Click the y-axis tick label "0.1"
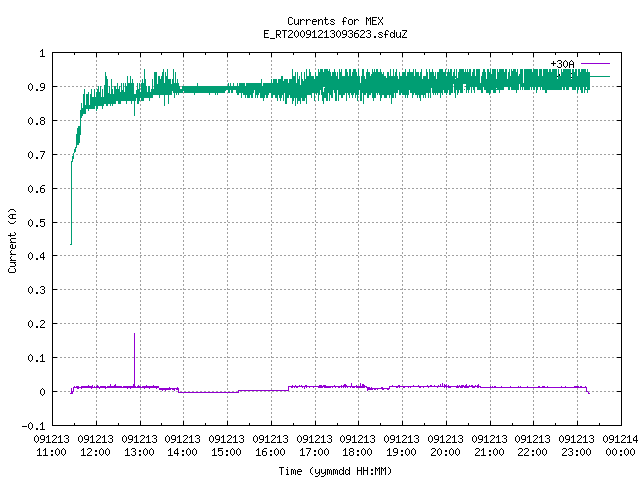640x480 pixels. point(36,358)
